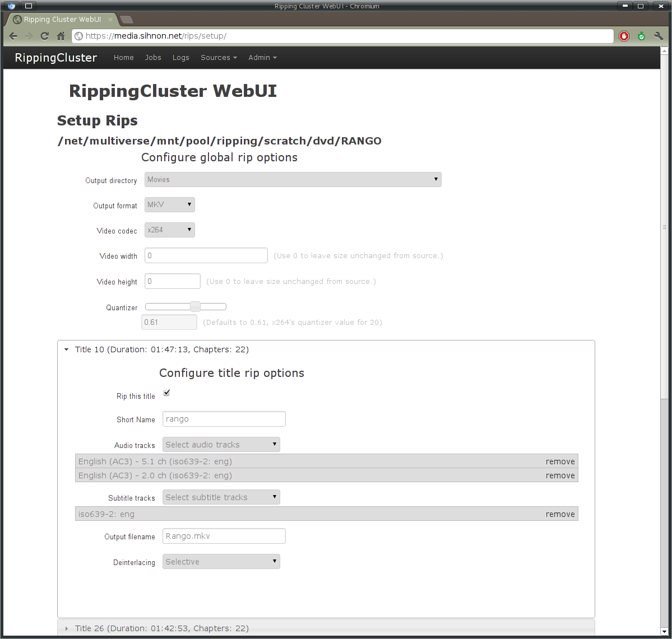Screen dimensions: 672x639
Task: Uncheck the Rip this title checkbox
Action: tap(166, 393)
